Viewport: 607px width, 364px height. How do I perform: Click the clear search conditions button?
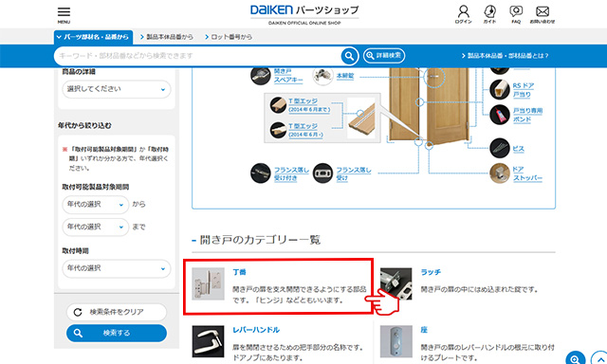coord(116,312)
